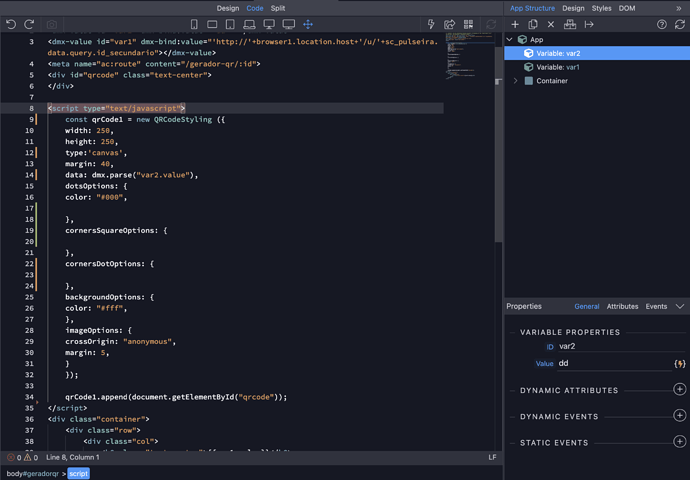The width and height of the screenshot is (690, 480).
Task: Open the DOM panel tab
Action: tap(627, 8)
